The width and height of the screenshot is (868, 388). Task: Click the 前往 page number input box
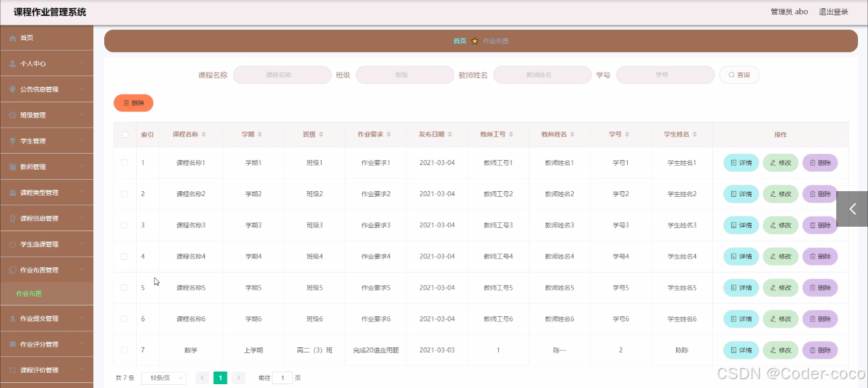click(x=282, y=378)
